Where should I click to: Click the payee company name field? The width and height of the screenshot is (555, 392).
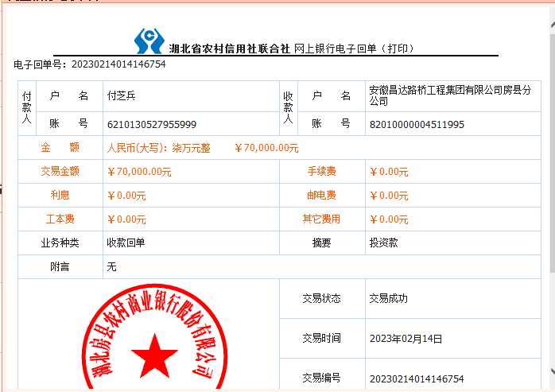[x=450, y=95]
